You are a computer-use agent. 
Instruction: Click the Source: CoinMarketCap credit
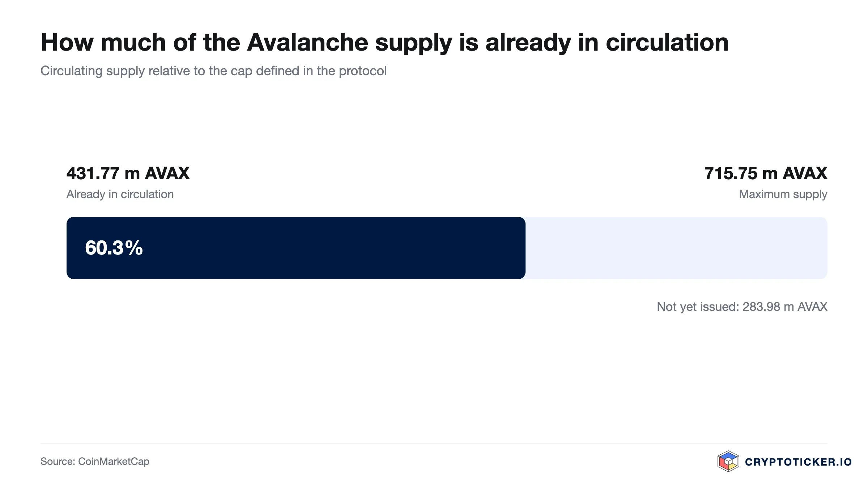pos(95,461)
